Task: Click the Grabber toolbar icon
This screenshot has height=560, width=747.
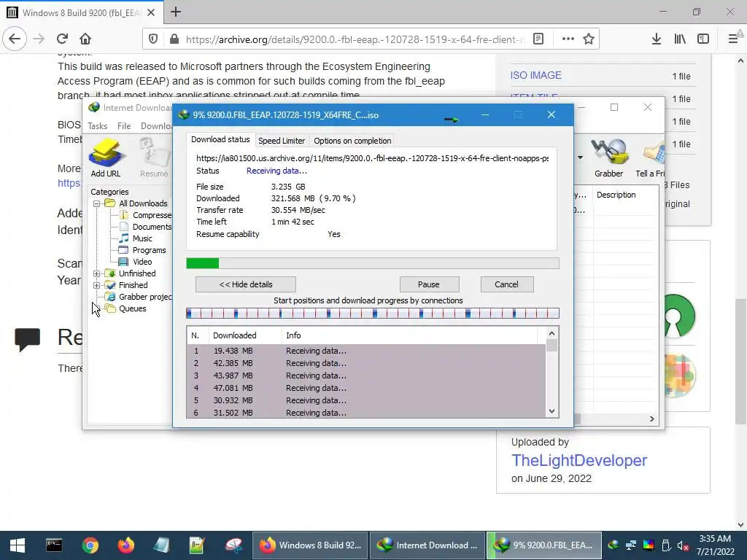Action: coord(608,157)
